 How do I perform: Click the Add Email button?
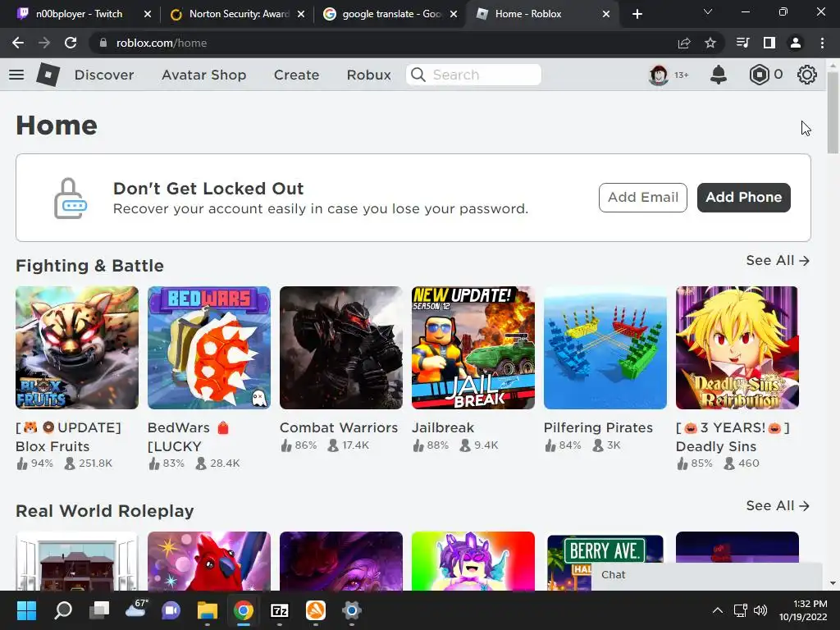click(643, 197)
